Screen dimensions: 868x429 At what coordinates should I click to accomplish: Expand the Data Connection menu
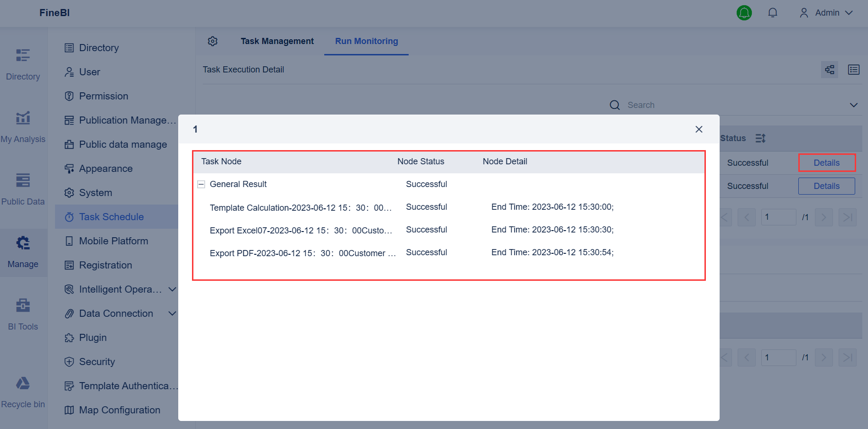pyautogui.click(x=172, y=313)
